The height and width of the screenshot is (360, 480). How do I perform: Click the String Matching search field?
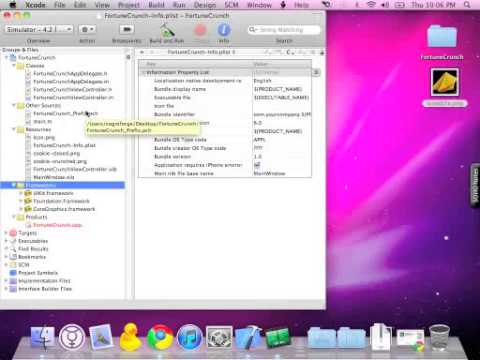284,30
